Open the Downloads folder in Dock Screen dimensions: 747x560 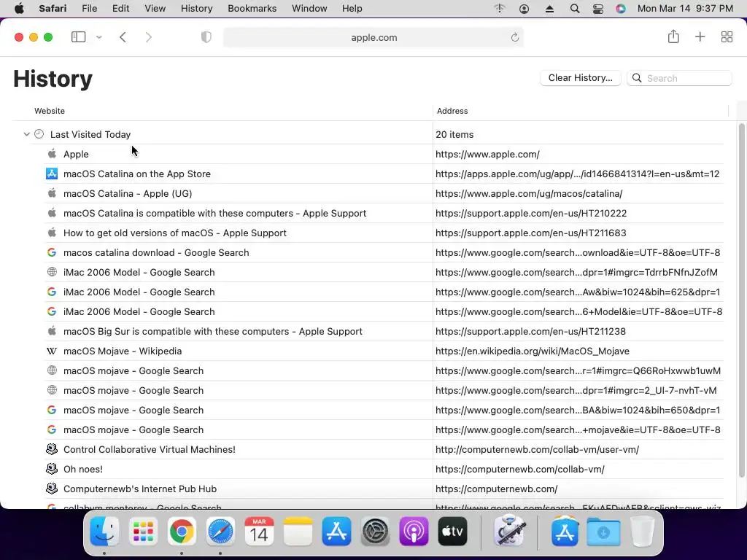(603, 532)
